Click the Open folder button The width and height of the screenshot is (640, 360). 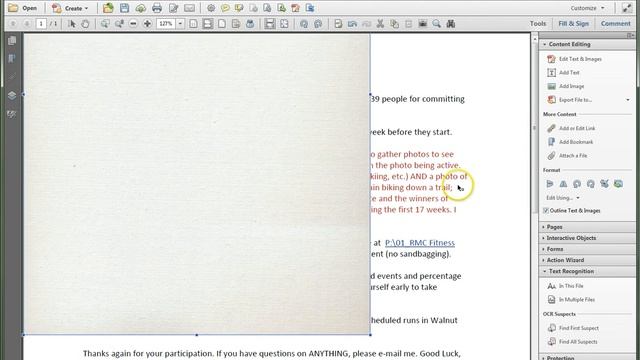point(22,8)
